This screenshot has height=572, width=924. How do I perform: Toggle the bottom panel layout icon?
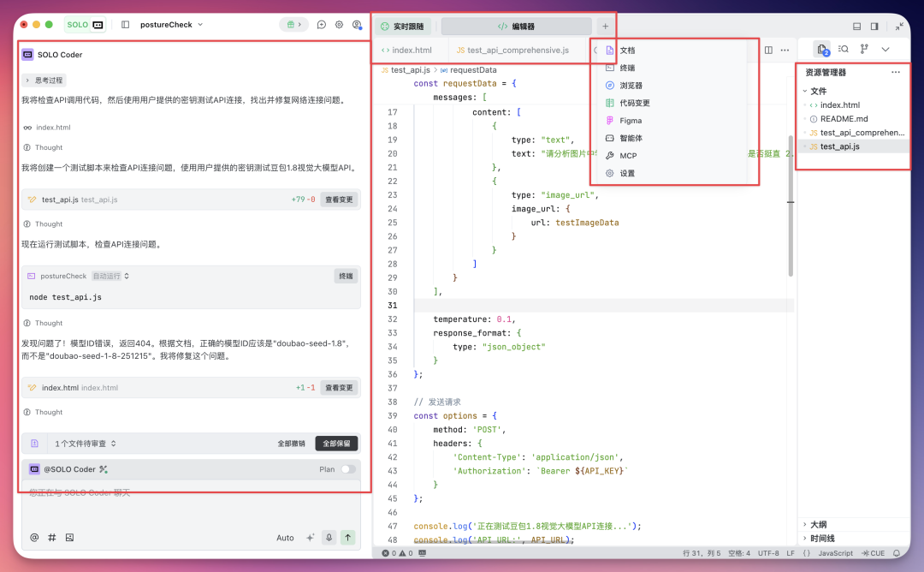pyautogui.click(x=857, y=27)
